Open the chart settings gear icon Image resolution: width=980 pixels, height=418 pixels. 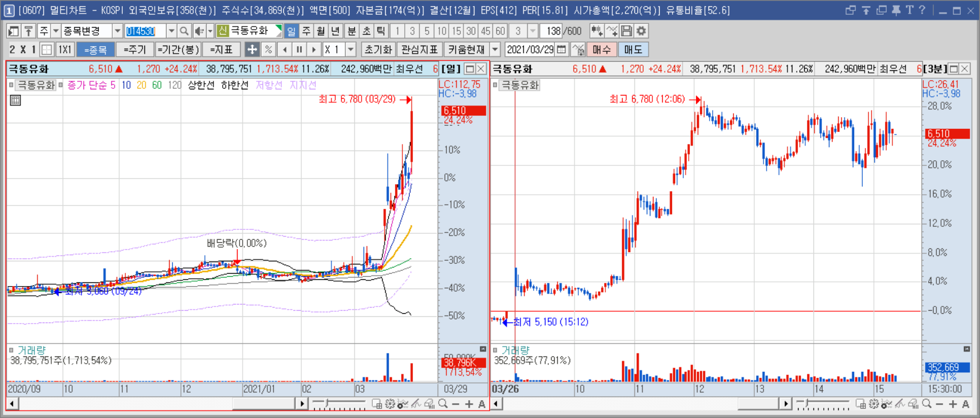click(x=642, y=31)
